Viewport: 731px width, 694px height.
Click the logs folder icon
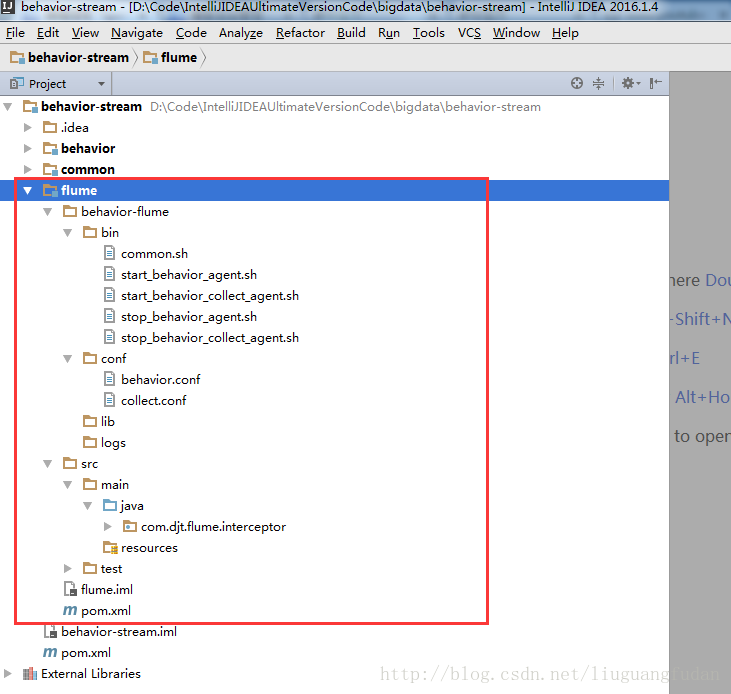tap(90, 442)
